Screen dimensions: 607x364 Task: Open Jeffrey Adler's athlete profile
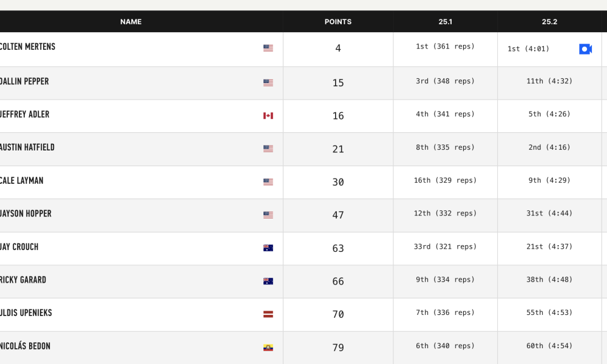25,114
